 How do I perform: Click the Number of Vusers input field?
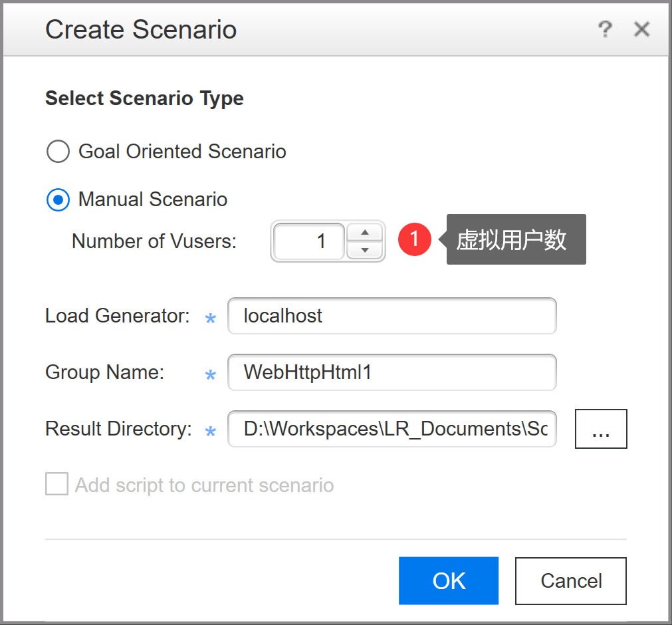[x=308, y=241]
